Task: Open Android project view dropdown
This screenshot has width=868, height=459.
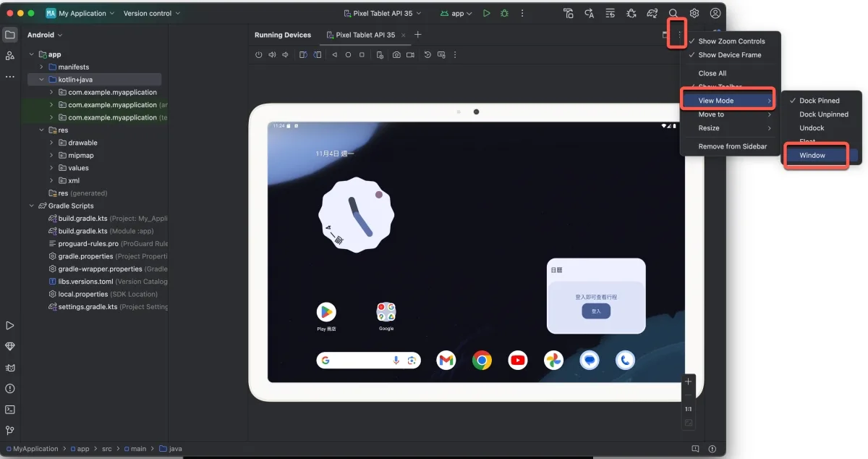Action: click(45, 35)
